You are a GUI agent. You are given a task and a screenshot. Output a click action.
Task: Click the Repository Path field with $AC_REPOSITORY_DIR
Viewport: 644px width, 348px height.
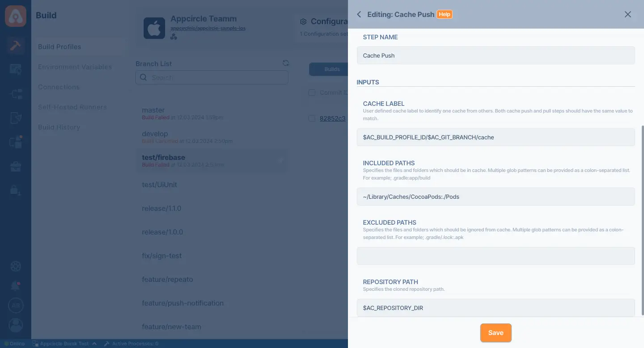tap(496, 308)
